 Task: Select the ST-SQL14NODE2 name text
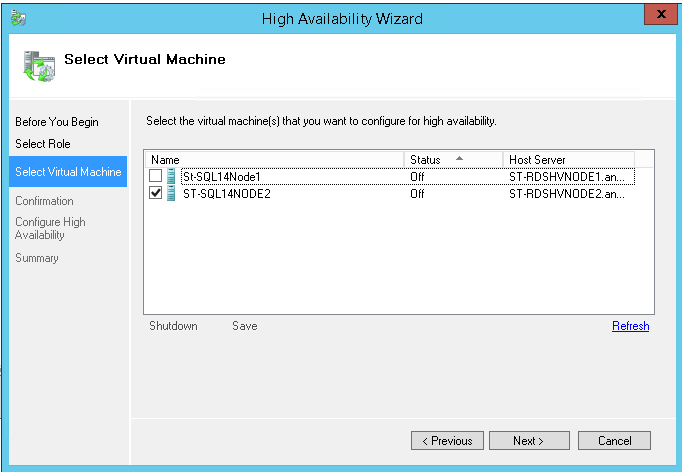[227, 194]
